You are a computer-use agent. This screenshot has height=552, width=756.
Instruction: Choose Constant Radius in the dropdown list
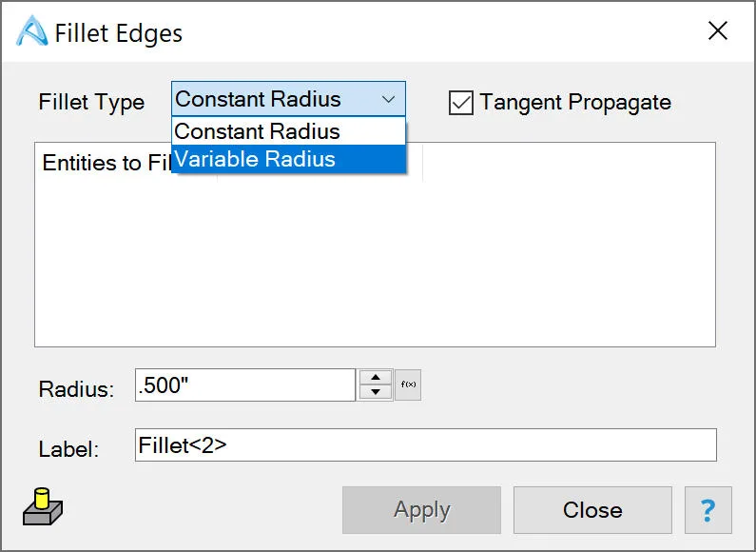(x=288, y=131)
